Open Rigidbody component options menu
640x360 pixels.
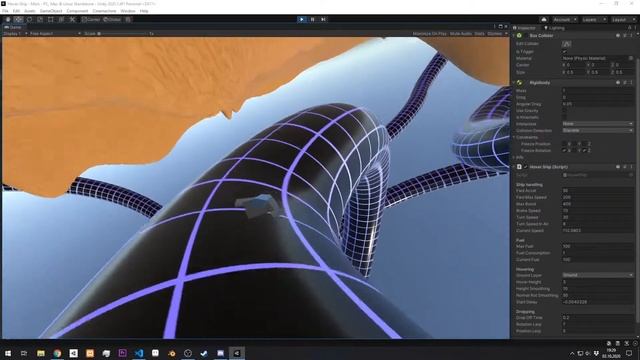[631, 82]
